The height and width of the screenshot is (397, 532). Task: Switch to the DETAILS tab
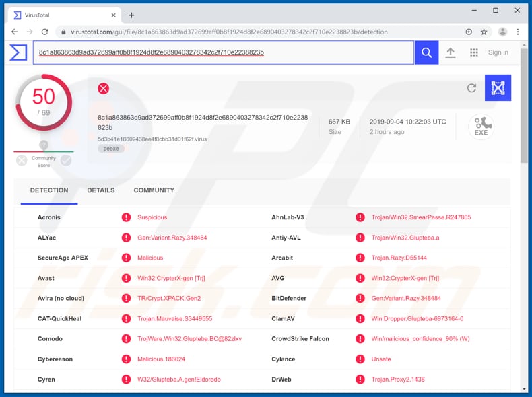point(101,190)
